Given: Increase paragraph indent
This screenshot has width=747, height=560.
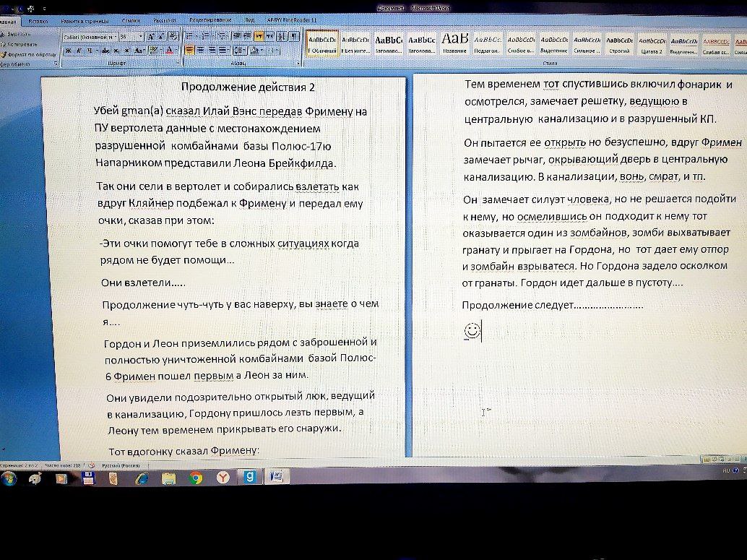Looking at the screenshot, I should pos(247,36).
